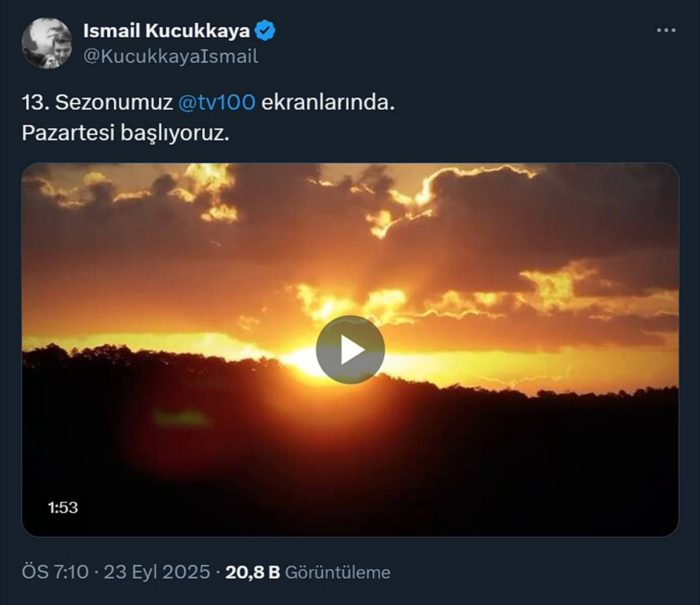Image resolution: width=700 pixels, height=605 pixels.
Task: Click the 20,8 B Görüntüleme views count
Action: point(255,573)
